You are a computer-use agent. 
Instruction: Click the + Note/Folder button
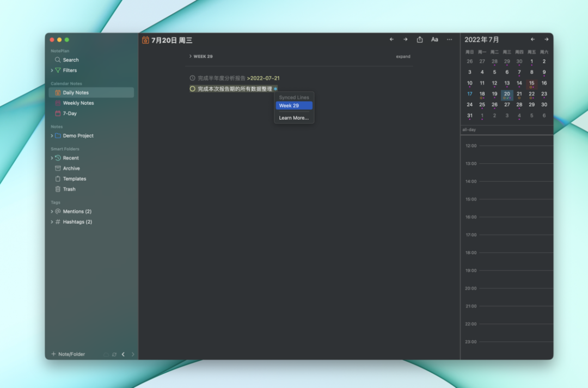click(x=68, y=354)
